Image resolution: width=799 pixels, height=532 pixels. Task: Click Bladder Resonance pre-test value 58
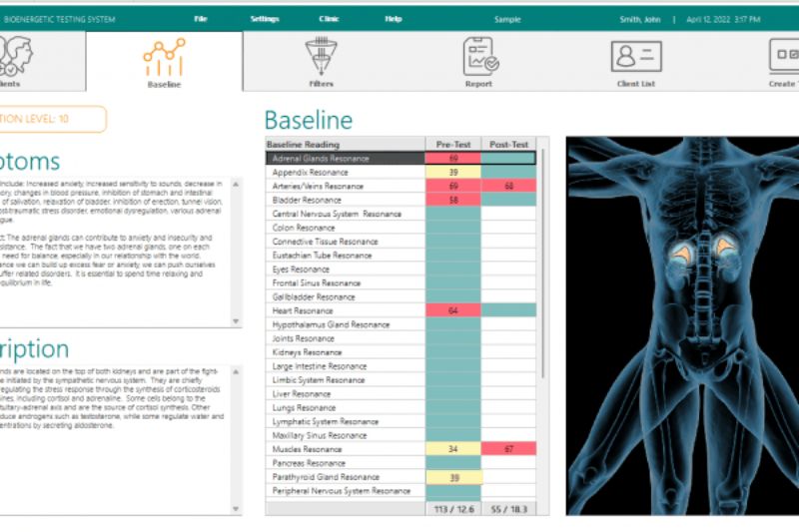coord(452,200)
